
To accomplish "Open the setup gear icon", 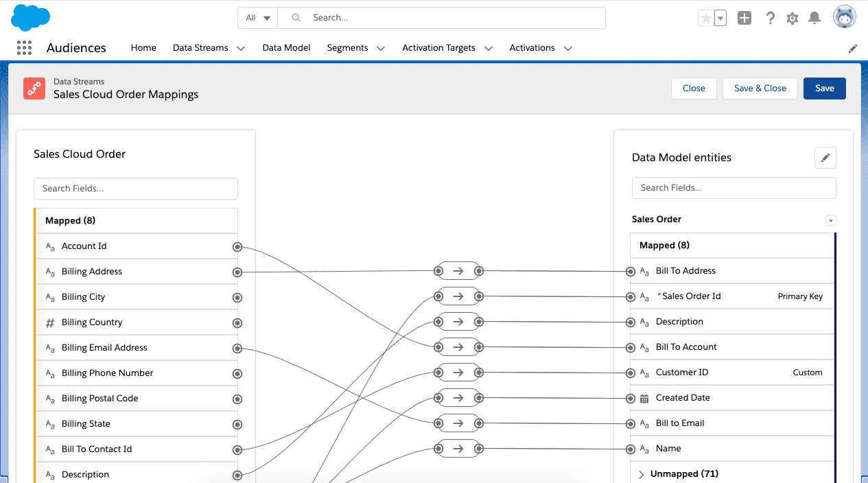I will [793, 19].
